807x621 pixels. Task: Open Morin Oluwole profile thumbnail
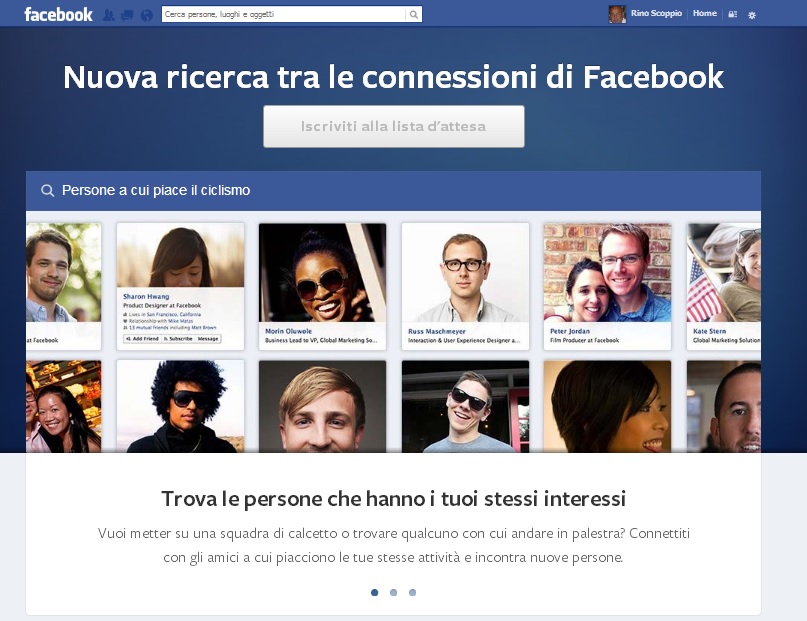pyautogui.click(x=322, y=273)
